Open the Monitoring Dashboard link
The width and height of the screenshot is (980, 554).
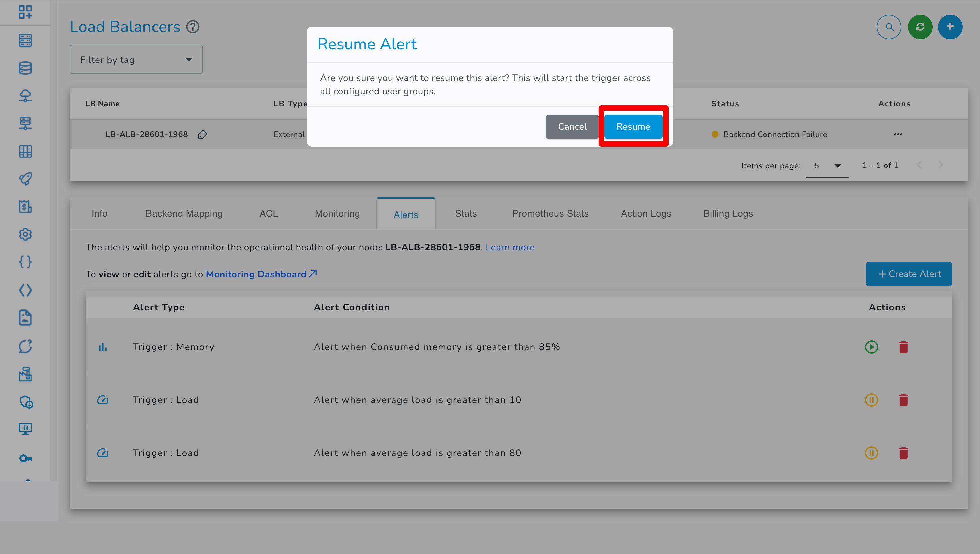pyautogui.click(x=261, y=274)
